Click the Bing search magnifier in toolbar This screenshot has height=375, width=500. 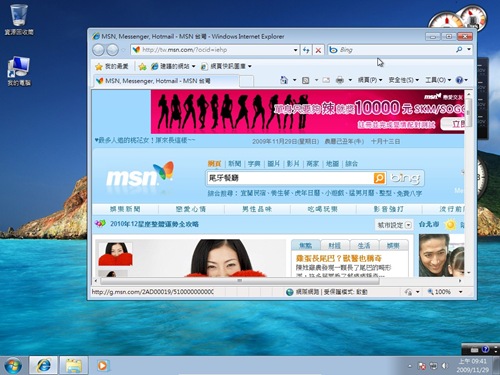[x=459, y=50]
